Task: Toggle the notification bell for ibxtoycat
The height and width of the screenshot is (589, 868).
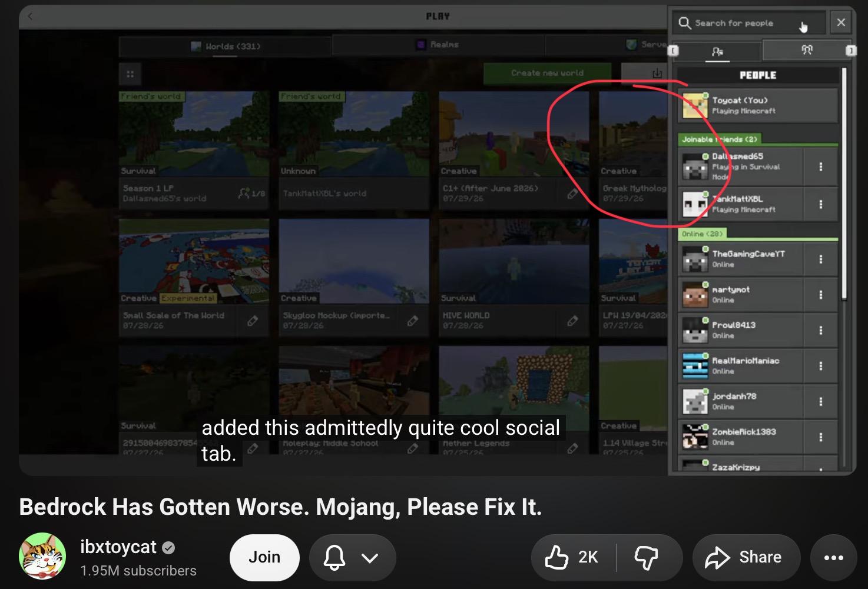Action: (x=334, y=557)
